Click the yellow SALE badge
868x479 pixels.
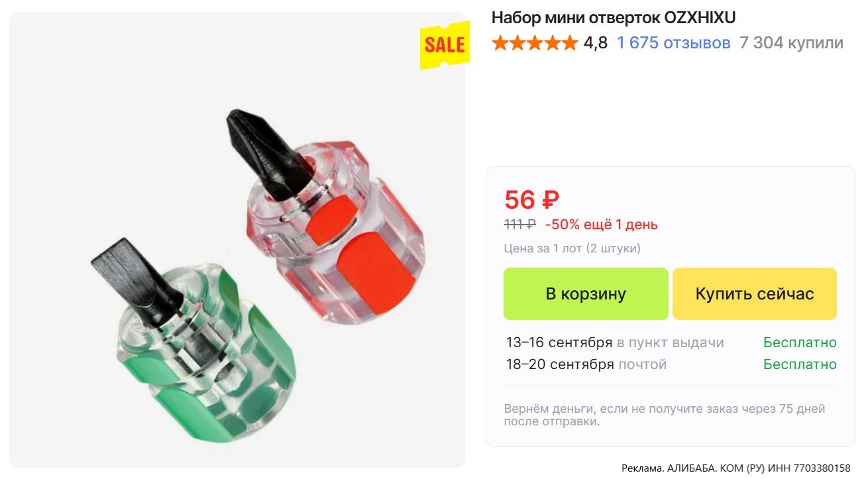pyautogui.click(x=445, y=45)
